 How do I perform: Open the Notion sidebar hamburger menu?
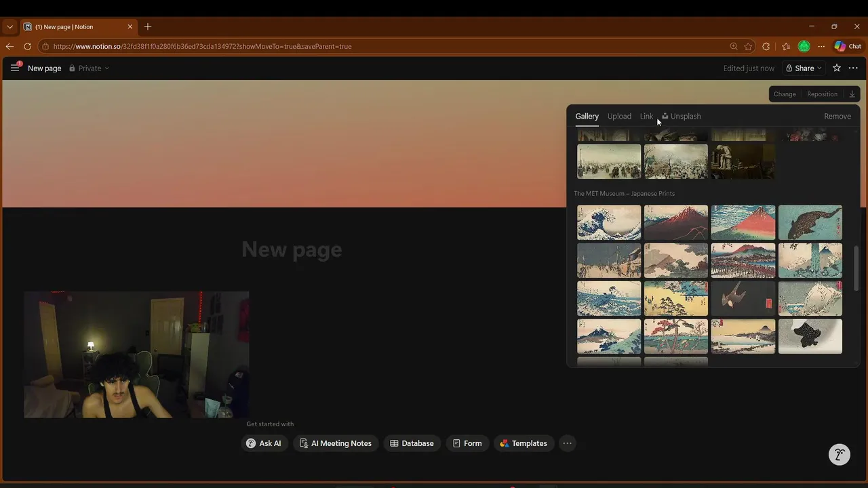tap(15, 68)
